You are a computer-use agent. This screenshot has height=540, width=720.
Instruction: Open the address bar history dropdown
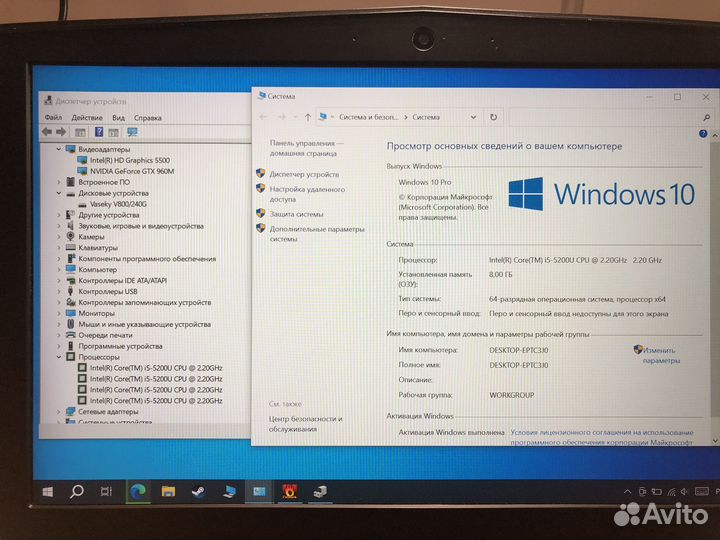[473, 117]
